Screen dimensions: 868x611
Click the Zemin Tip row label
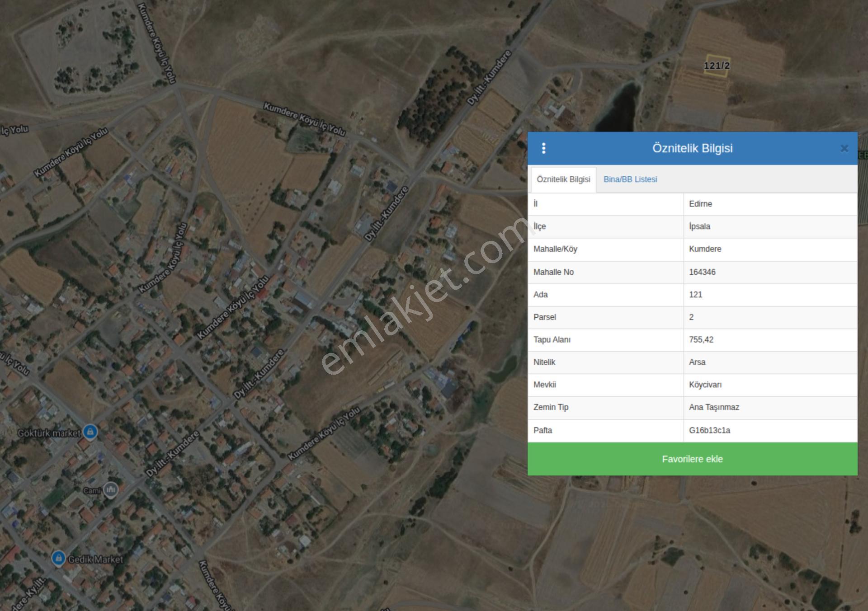551,408
